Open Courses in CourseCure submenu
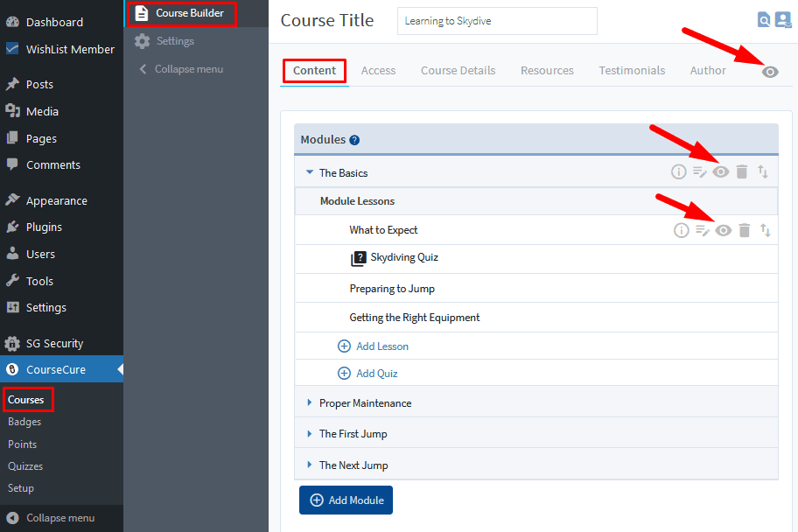The image size is (798, 532). pyautogui.click(x=26, y=400)
